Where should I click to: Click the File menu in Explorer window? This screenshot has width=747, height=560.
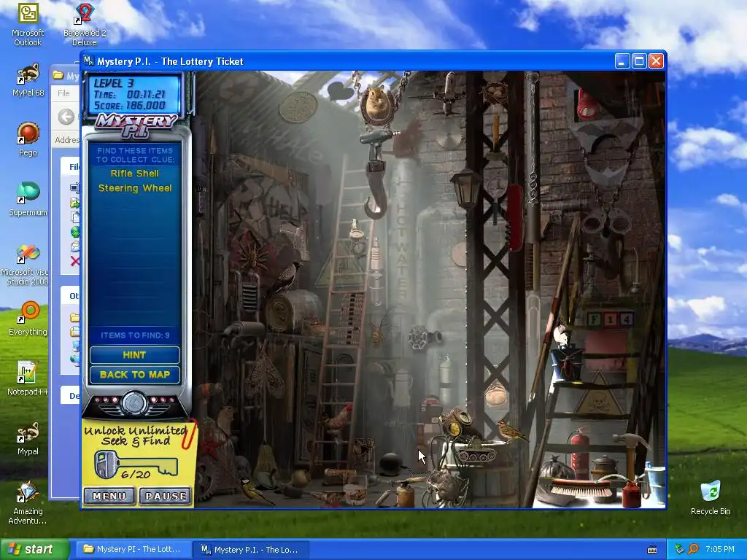point(64,93)
